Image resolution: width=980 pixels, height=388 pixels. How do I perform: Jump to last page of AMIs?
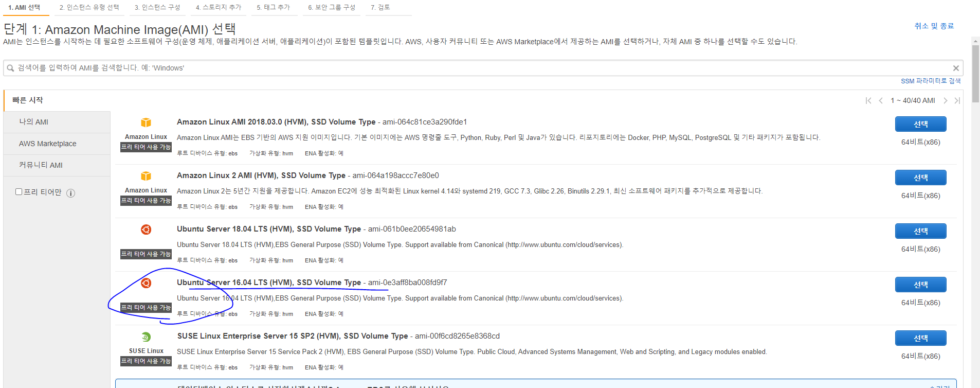pyautogui.click(x=957, y=100)
